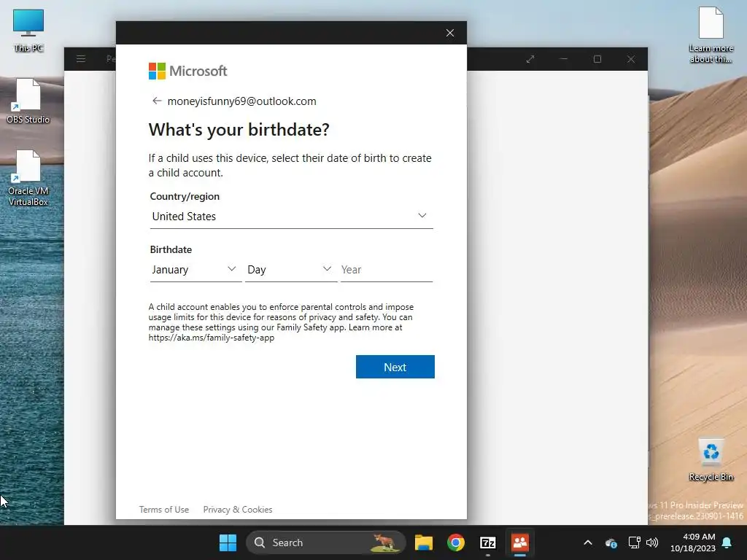The width and height of the screenshot is (747, 560).
Task: Close the background window
Action: 631,59
